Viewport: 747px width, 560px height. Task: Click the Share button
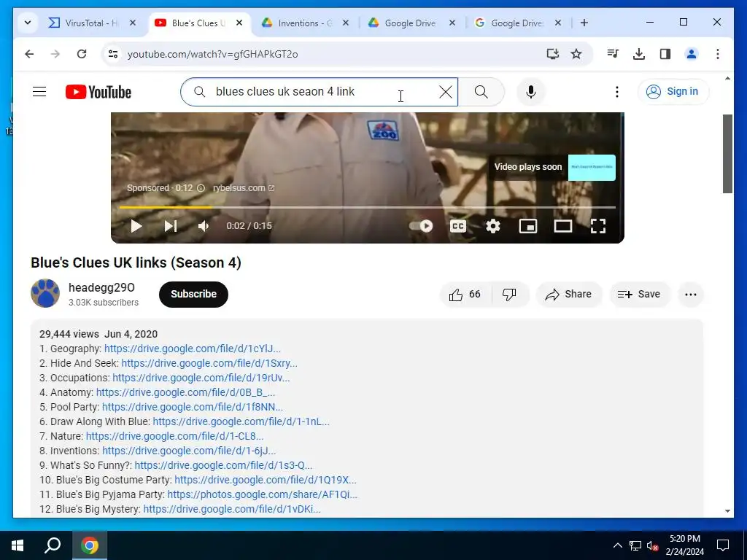click(x=569, y=295)
